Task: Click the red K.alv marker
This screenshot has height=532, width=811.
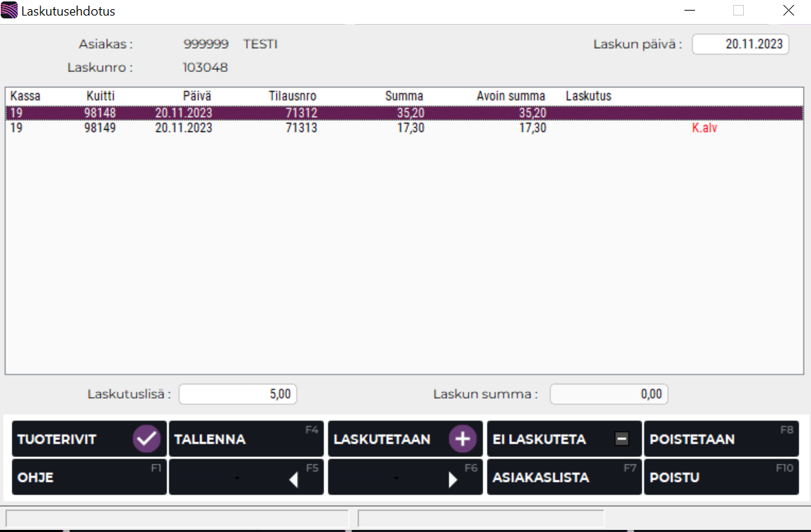Action: coord(704,129)
